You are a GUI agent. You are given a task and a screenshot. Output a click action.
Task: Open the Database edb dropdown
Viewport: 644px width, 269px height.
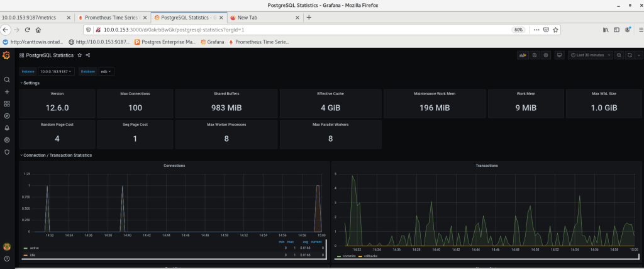click(x=106, y=72)
